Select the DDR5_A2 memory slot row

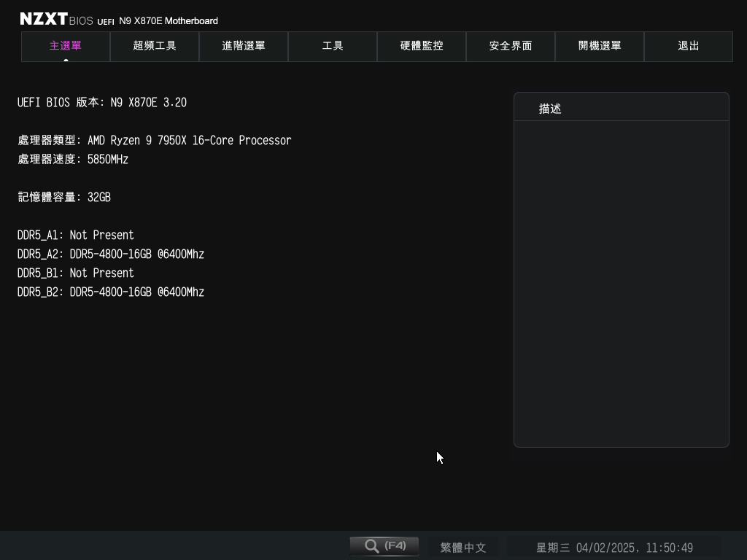[x=111, y=254]
